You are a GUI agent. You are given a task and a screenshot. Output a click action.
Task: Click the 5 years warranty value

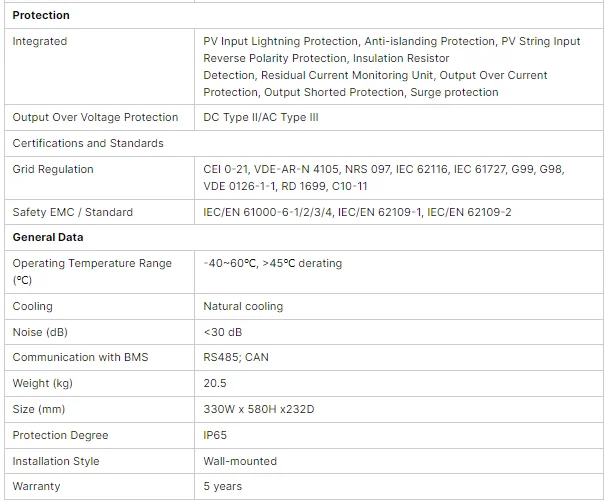point(223,487)
